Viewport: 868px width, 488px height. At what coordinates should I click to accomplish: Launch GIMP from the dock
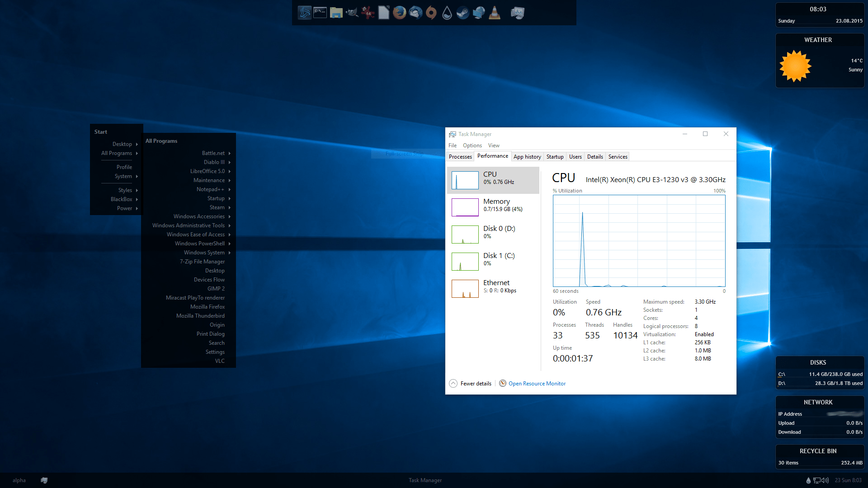pyautogui.click(x=352, y=13)
